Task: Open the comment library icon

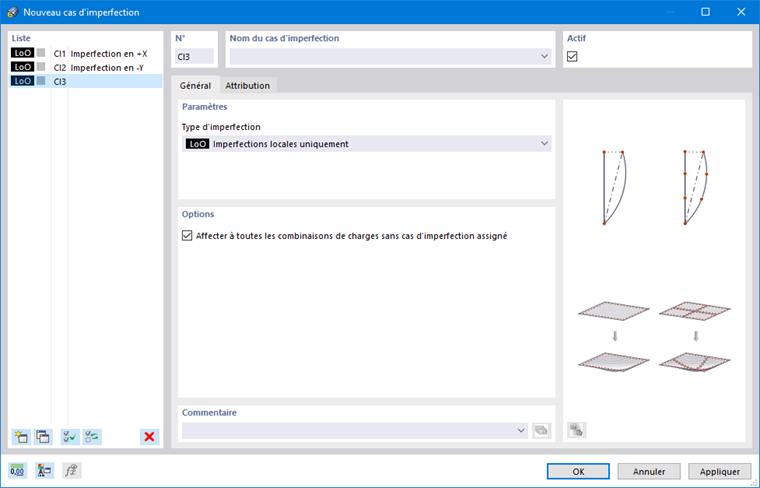Action: pyautogui.click(x=541, y=430)
